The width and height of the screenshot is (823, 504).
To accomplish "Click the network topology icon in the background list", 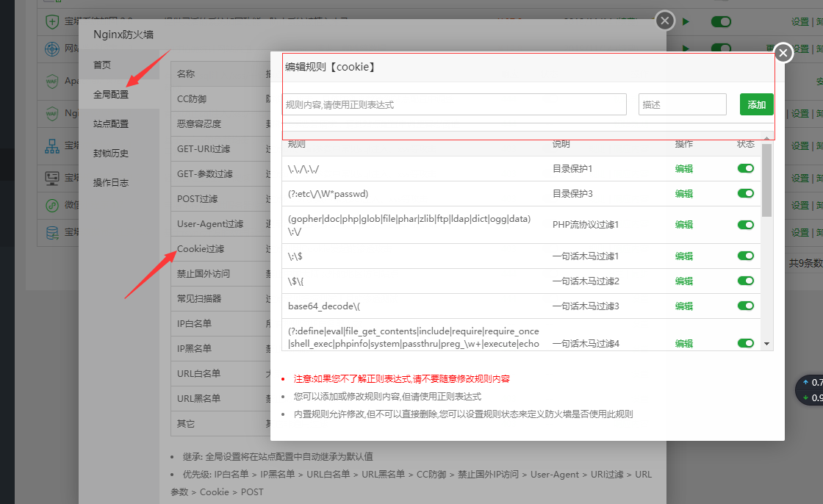I will click(52, 146).
